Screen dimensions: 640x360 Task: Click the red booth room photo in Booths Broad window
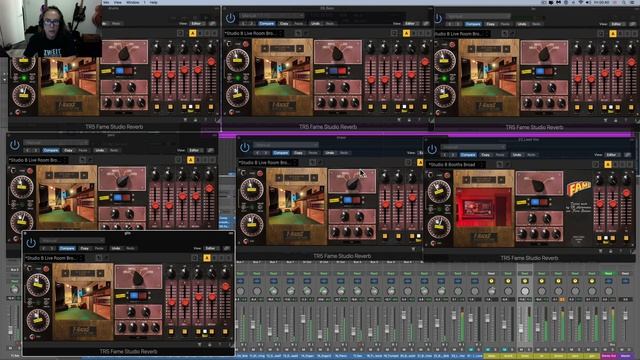click(484, 208)
